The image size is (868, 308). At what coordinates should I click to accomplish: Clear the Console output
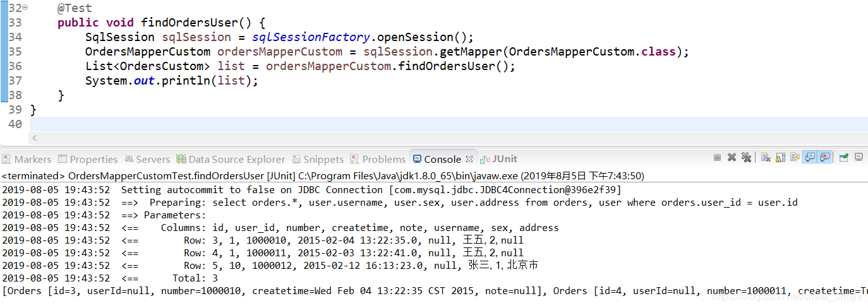click(x=766, y=157)
